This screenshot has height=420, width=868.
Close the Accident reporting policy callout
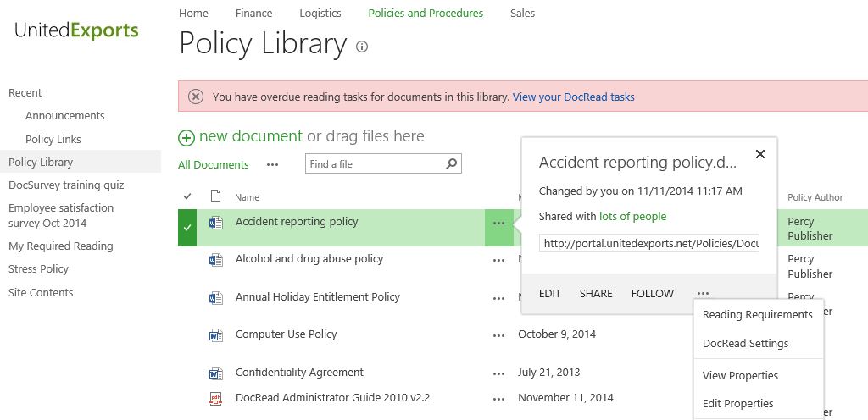point(759,154)
